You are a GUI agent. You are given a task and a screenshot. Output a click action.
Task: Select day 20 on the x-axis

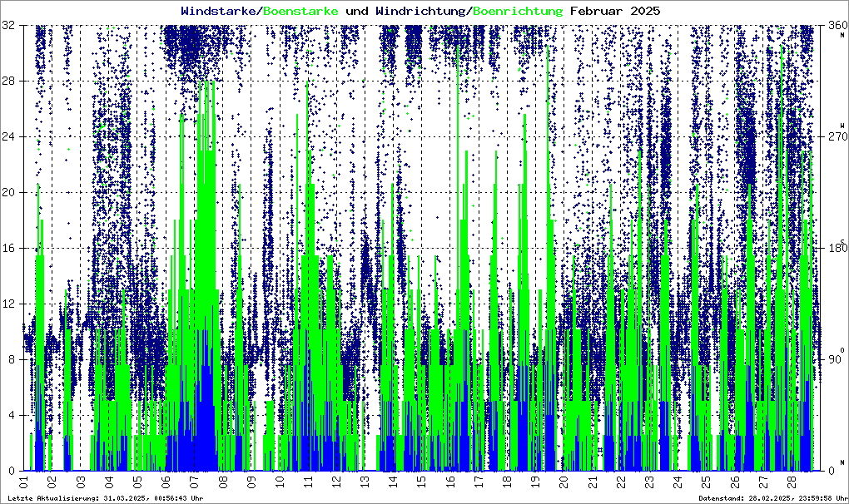point(564,482)
